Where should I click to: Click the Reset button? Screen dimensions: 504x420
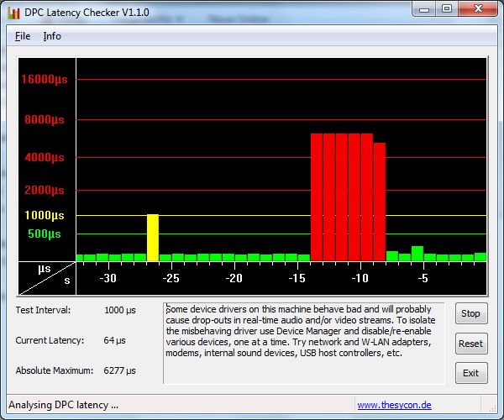pyautogui.click(x=471, y=344)
